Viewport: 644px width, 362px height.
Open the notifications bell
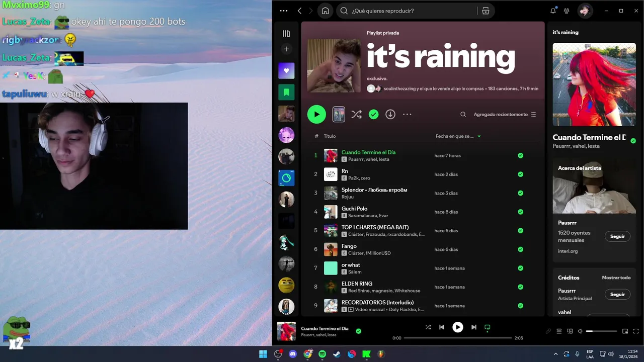click(x=553, y=11)
